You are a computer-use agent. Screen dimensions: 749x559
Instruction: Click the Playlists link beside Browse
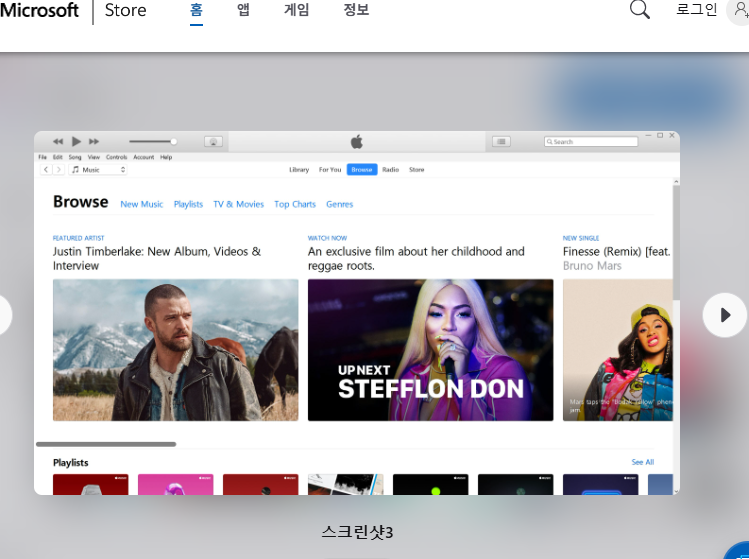tap(188, 204)
